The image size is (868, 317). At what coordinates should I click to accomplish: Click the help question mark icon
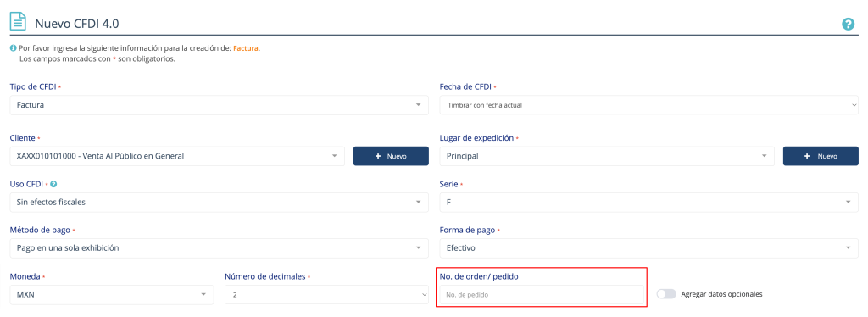tap(848, 25)
